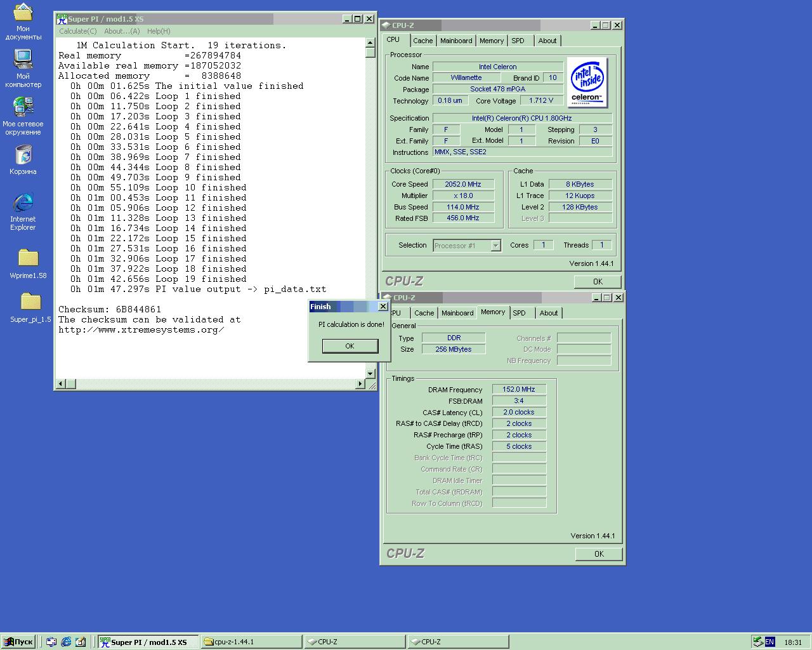Click the Intel Inside Celeron logo in CPU-Z
812x650 pixels.
point(587,83)
